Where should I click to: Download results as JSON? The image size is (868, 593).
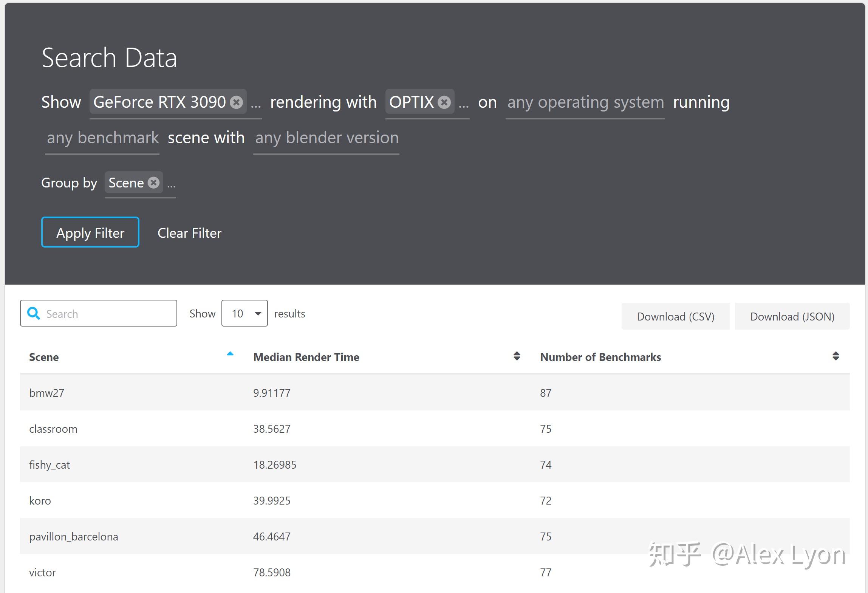[x=792, y=316]
